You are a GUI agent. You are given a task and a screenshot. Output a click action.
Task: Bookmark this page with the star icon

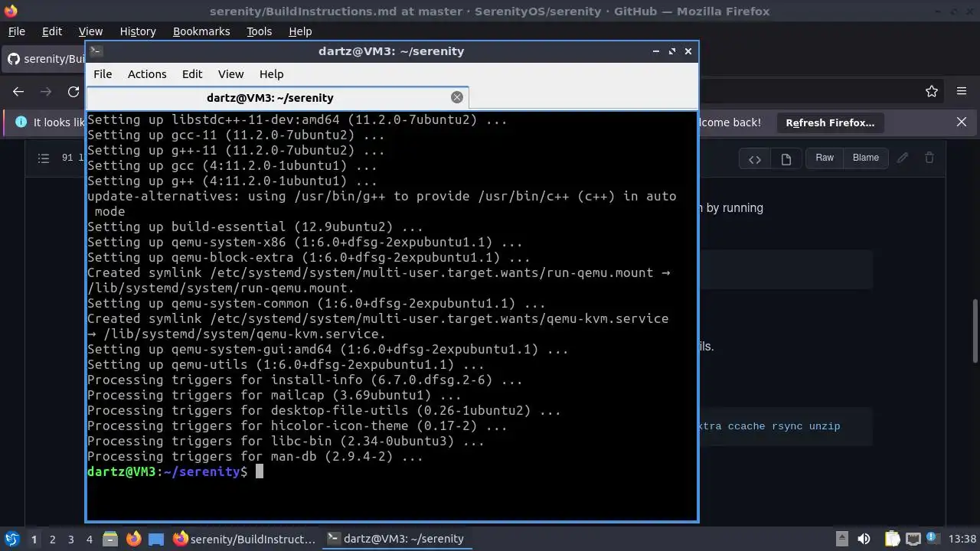click(x=932, y=92)
